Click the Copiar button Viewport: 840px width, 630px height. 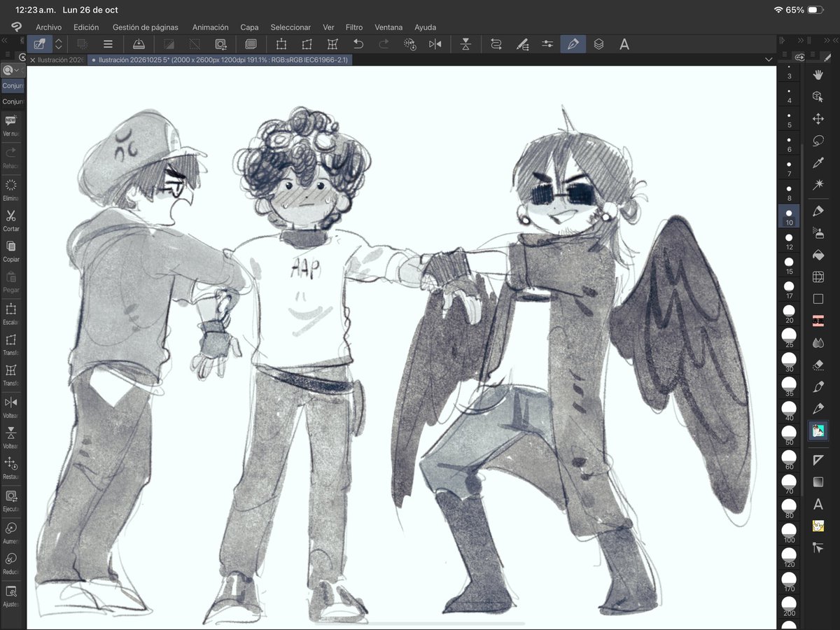(x=11, y=251)
